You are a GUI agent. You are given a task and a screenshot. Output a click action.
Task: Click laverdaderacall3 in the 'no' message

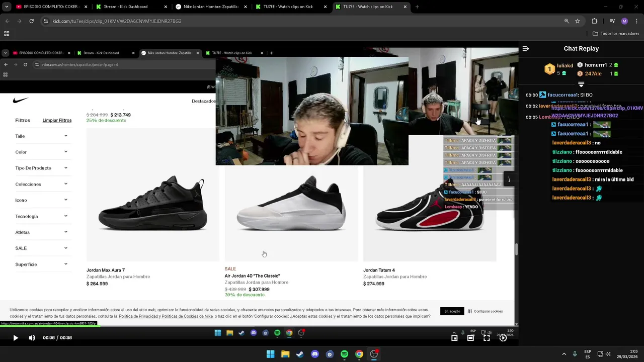pyautogui.click(x=572, y=143)
